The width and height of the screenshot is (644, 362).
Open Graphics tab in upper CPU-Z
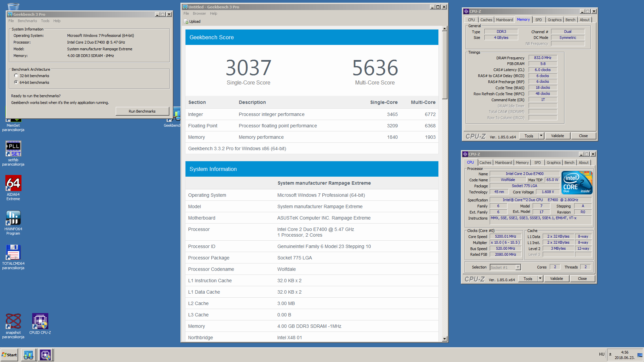(554, 20)
